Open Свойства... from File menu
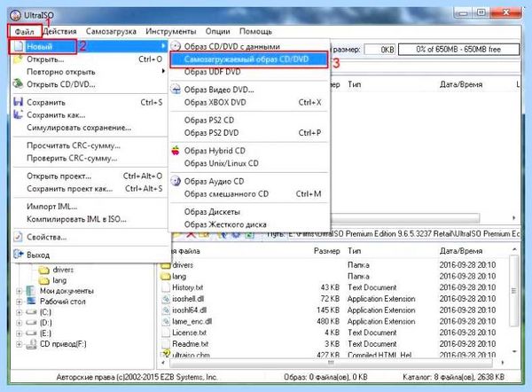The image size is (532, 392). pyautogui.click(x=90, y=237)
